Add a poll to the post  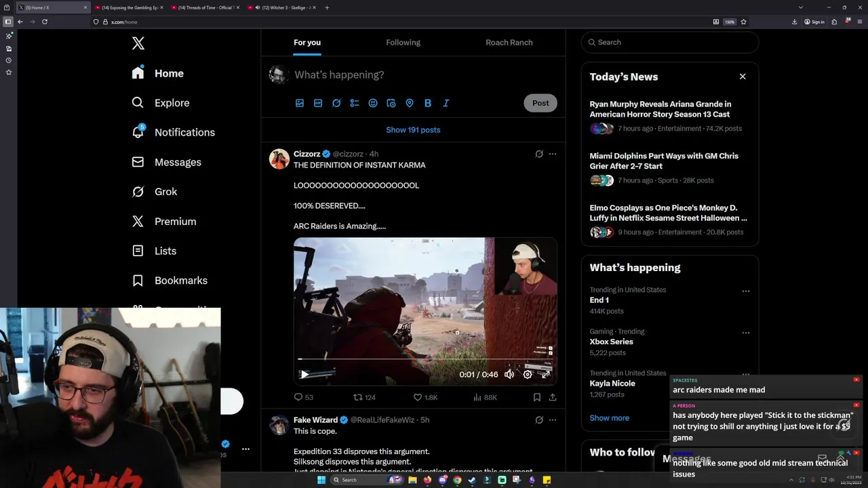coord(355,103)
